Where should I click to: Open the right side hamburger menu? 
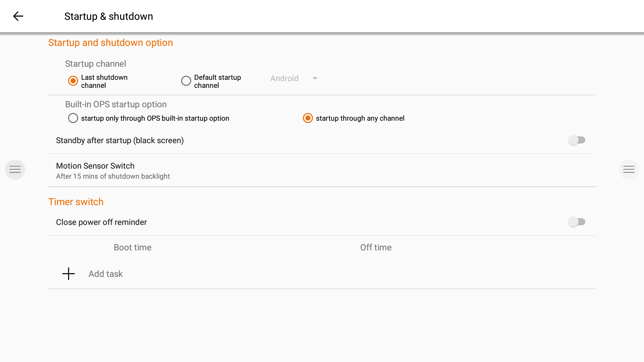629,170
